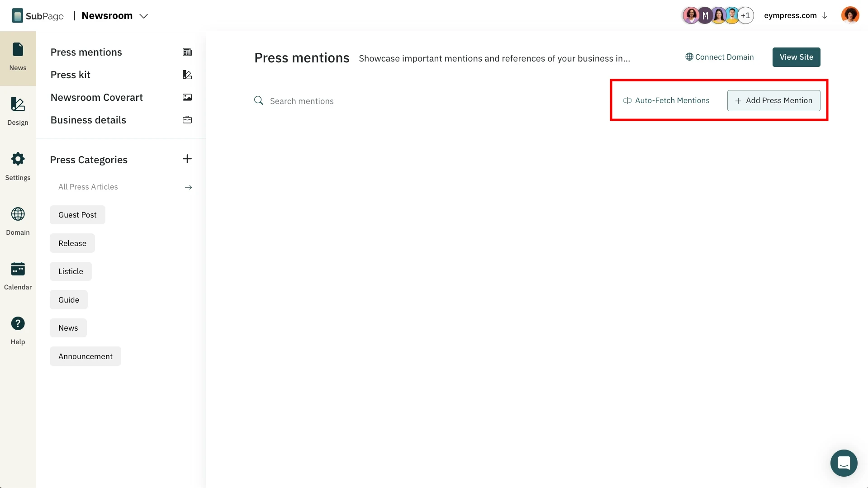
Task: Open the user profile avatar
Action: pyautogui.click(x=850, y=15)
